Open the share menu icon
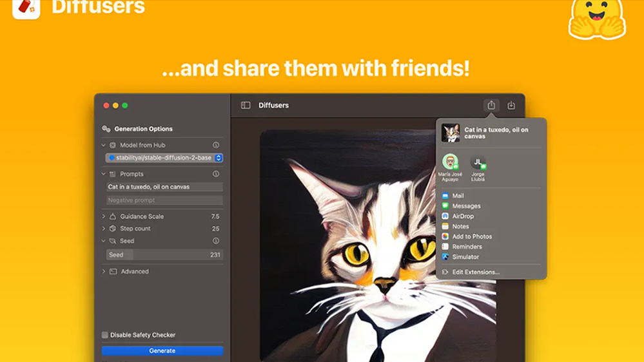644x362 pixels. tap(491, 105)
